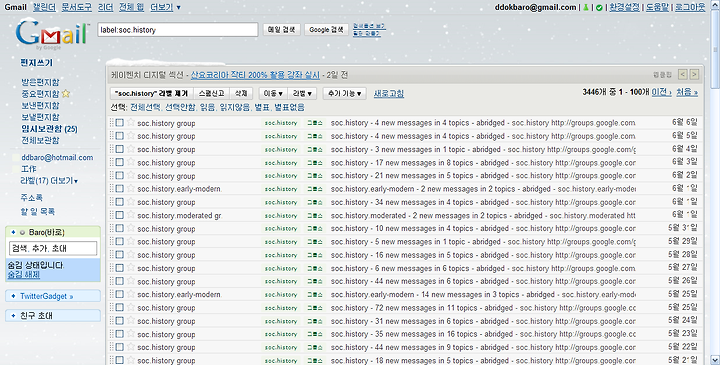This screenshot has height=365, width=720.
Task: Expand 더보기 menu in top bar
Action: pyautogui.click(x=165, y=7)
